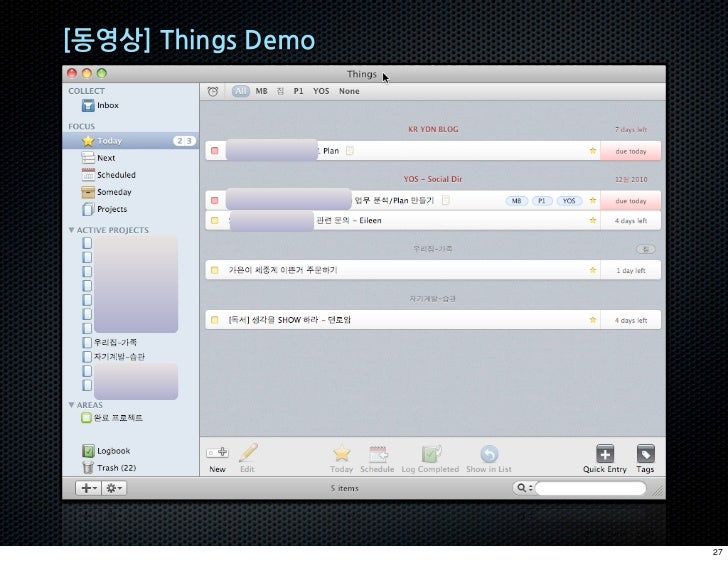Check off the 업무 분석/Plan 만들기 task
Screen dimensions: 728x561
(214, 201)
